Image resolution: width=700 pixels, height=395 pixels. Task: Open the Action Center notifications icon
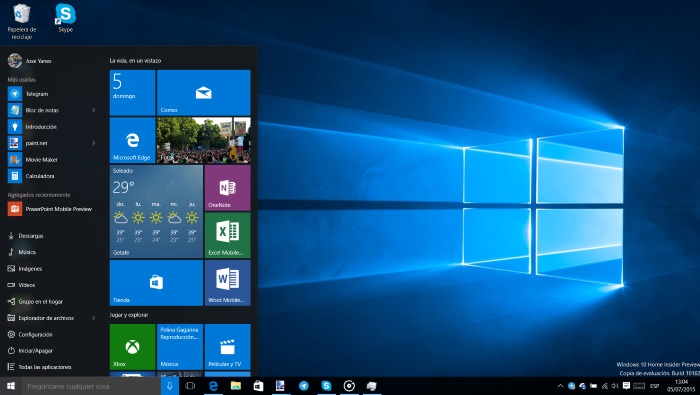pyautogui.click(x=626, y=386)
